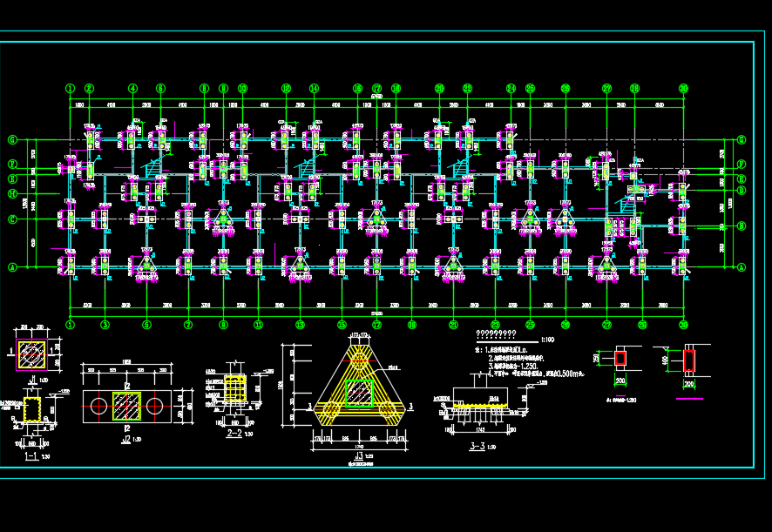Image resolution: width=772 pixels, height=532 pixels.
Task: Click axis bubble 22 on the top grid
Action: 467,89
